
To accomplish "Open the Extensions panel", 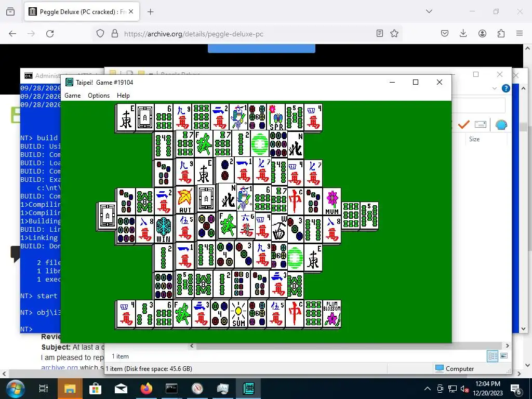I will click(501, 33).
